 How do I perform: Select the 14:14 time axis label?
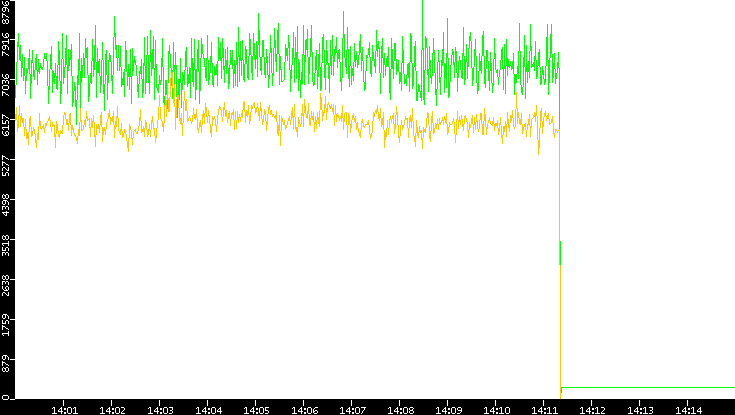coord(689,409)
